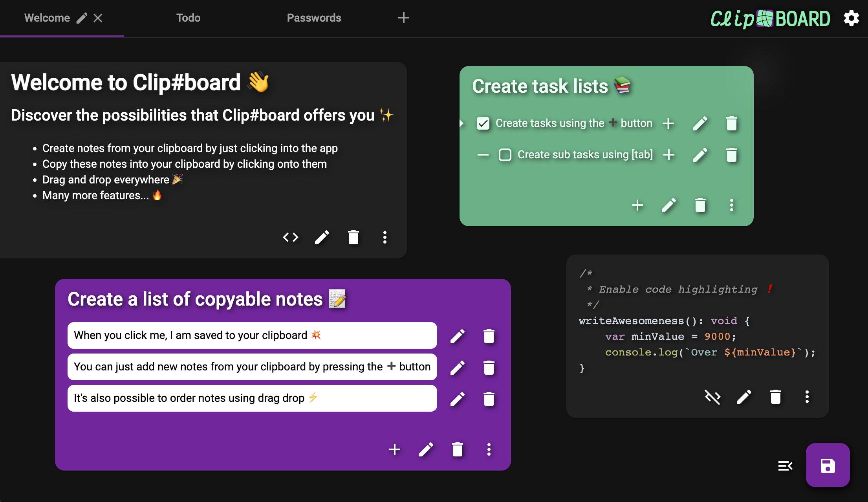Expand the three-dot menu on welcome note
The width and height of the screenshot is (868, 502).
385,236
